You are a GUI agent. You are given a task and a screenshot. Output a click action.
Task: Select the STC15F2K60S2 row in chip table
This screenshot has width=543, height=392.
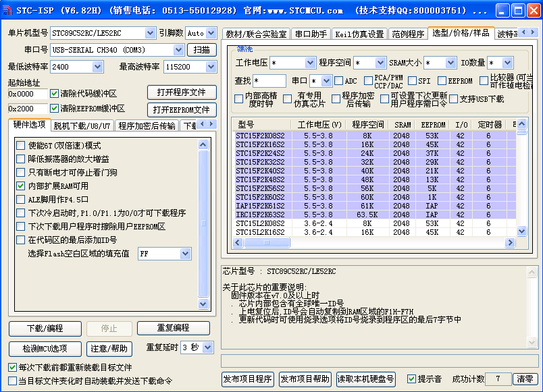coord(260,197)
